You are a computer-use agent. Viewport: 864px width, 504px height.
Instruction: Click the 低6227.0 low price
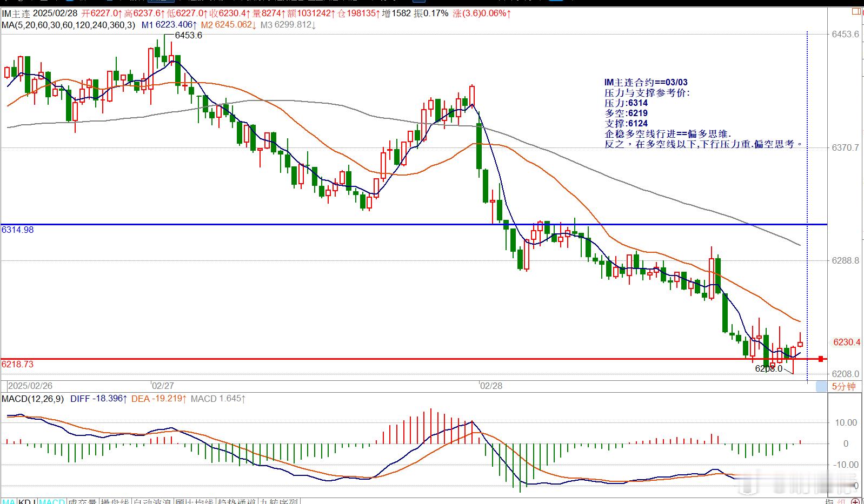tap(188, 14)
